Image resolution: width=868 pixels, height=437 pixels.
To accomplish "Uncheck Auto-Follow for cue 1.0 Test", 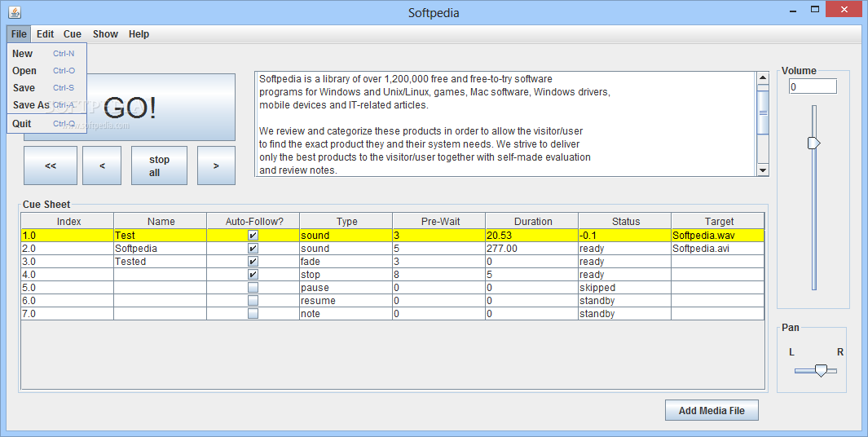I will 253,236.
